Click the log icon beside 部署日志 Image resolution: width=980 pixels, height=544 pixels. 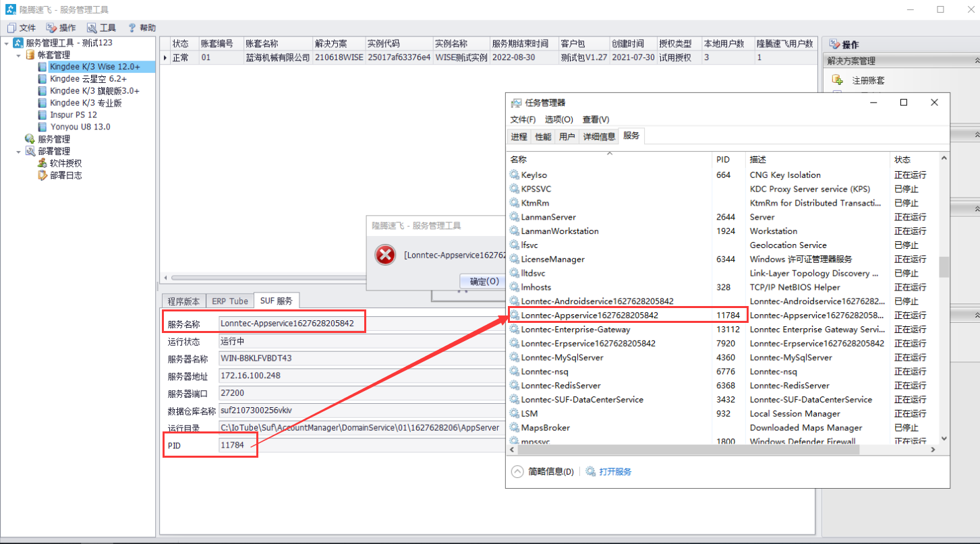[x=42, y=175]
